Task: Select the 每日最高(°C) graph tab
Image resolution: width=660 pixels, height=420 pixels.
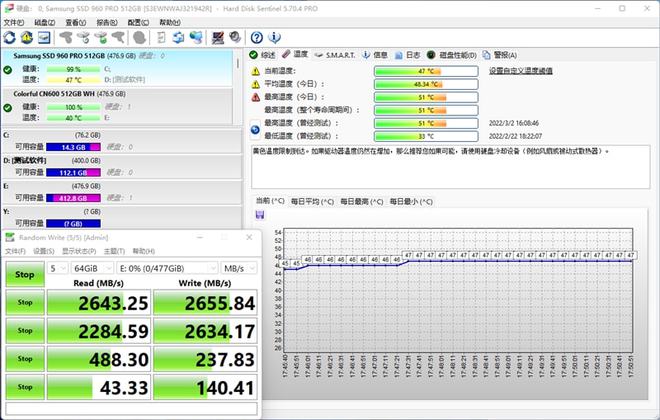Action: pos(362,202)
